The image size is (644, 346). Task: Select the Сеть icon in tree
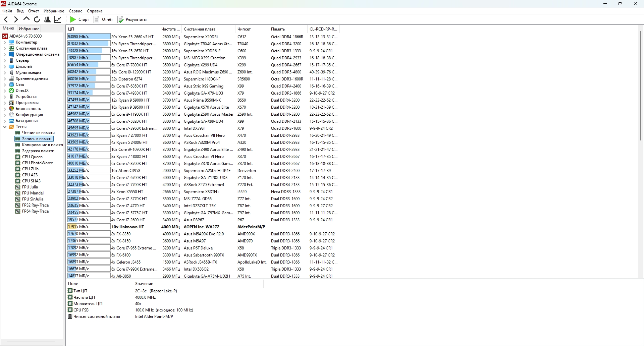pos(11,84)
